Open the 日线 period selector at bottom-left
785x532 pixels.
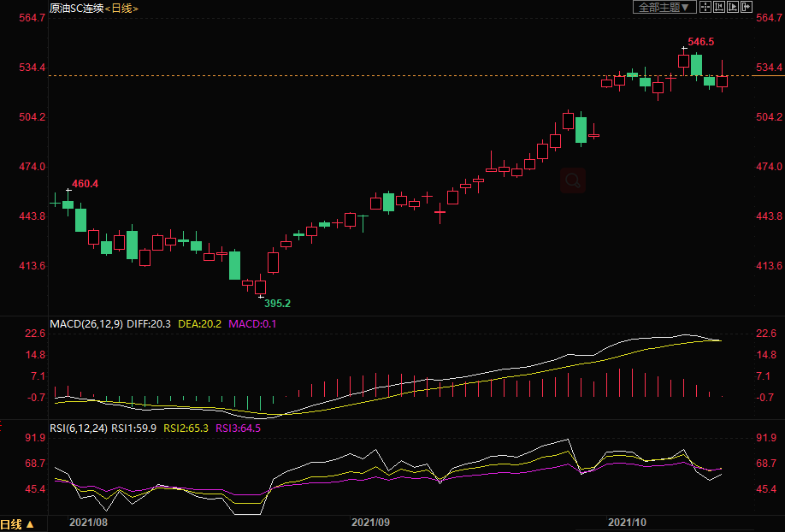(x=17, y=524)
